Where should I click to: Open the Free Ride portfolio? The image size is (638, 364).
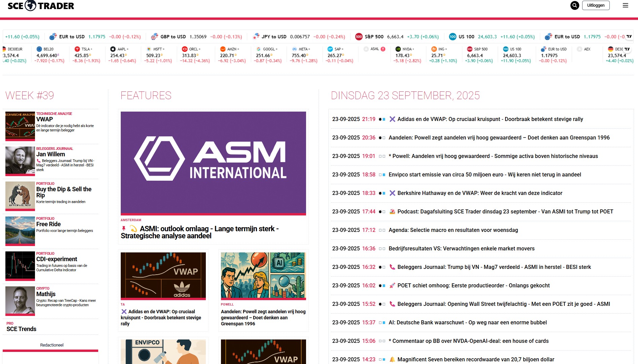pos(51,231)
